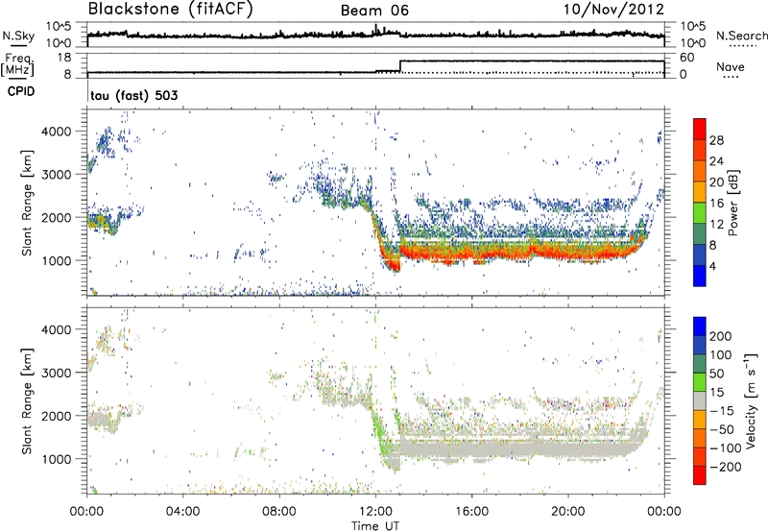Click the blue bottom of power colorbar
Image resolution: width=768 pixels, height=532 pixels.
[x=700, y=277]
